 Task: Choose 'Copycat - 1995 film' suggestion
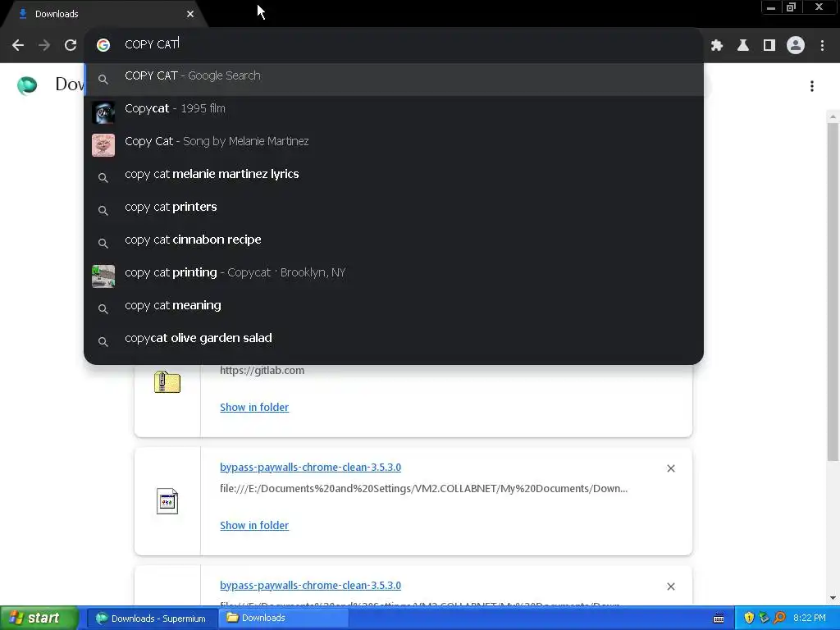(x=394, y=112)
